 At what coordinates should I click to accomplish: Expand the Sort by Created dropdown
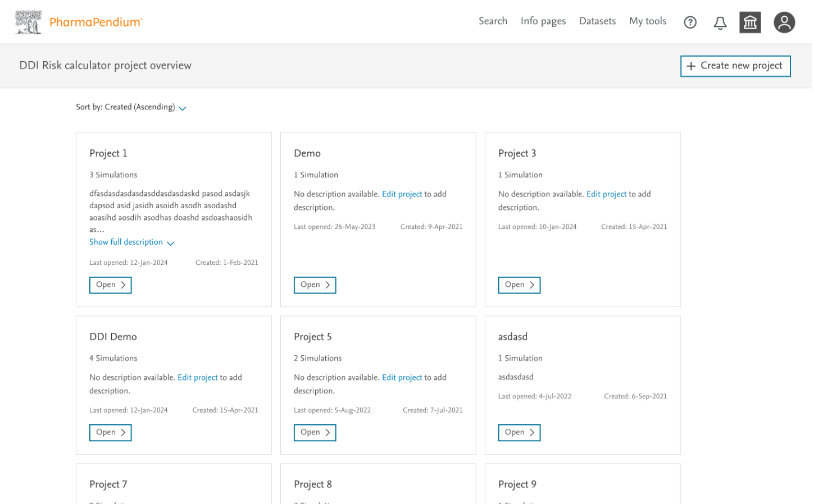coord(182,108)
